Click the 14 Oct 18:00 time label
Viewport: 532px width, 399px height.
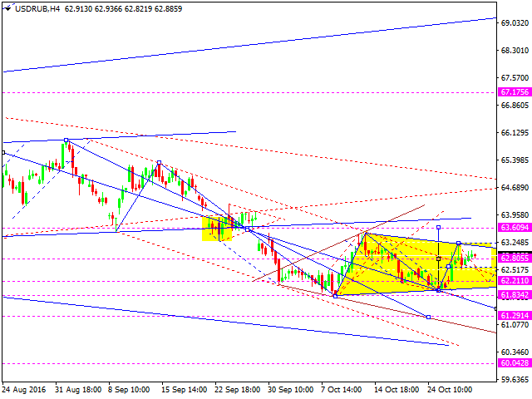click(397, 390)
